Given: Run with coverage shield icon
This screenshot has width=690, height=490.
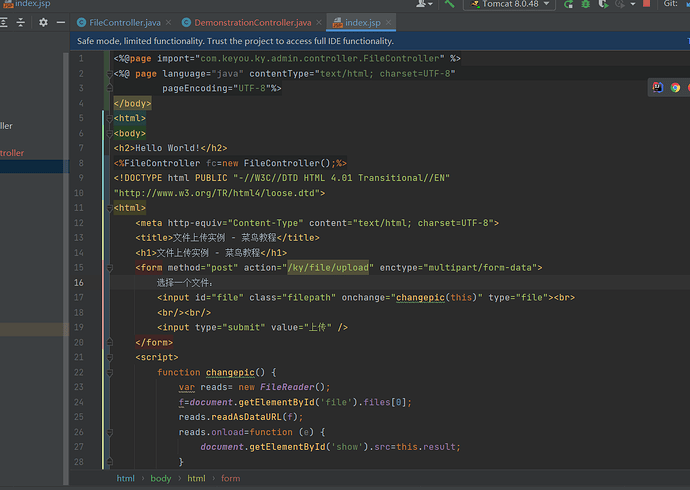Looking at the screenshot, I should (x=603, y=4).
